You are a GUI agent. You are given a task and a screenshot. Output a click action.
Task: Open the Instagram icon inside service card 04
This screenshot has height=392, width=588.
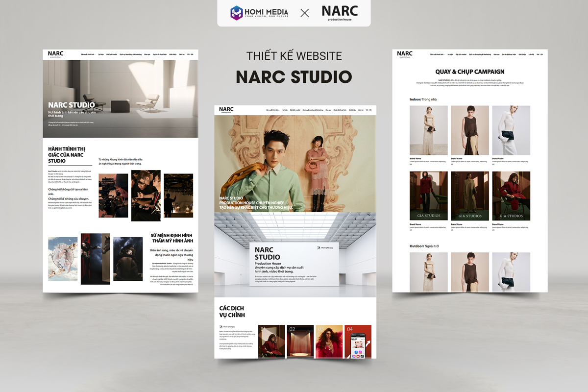360,352
